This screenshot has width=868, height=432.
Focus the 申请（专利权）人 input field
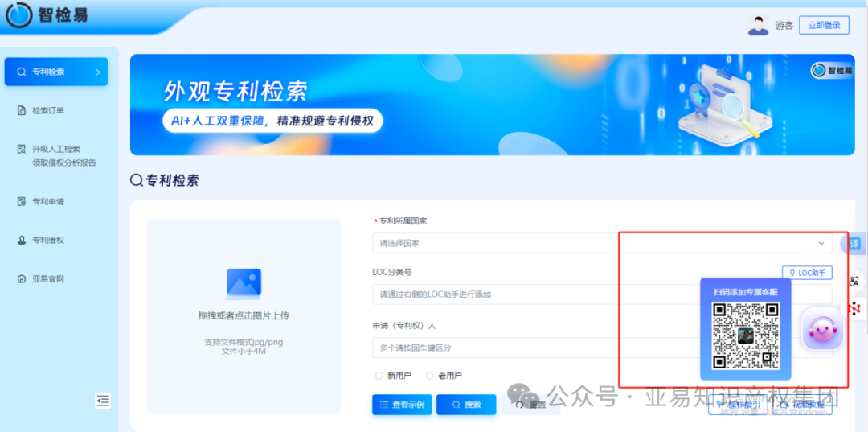point(602,348)
